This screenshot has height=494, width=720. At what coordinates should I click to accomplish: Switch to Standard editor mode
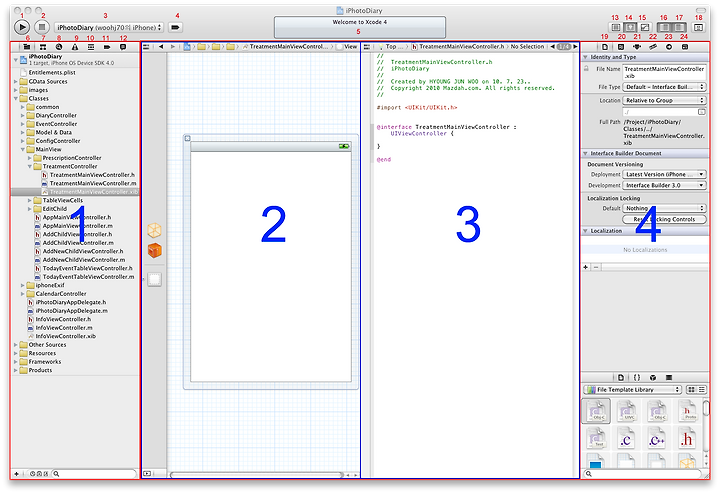(616, 28)
